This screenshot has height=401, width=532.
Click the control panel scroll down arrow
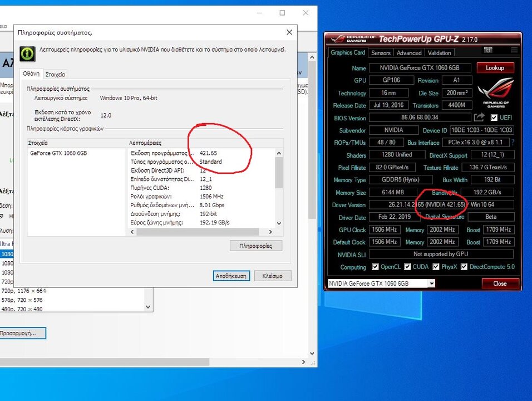(312, 353)
